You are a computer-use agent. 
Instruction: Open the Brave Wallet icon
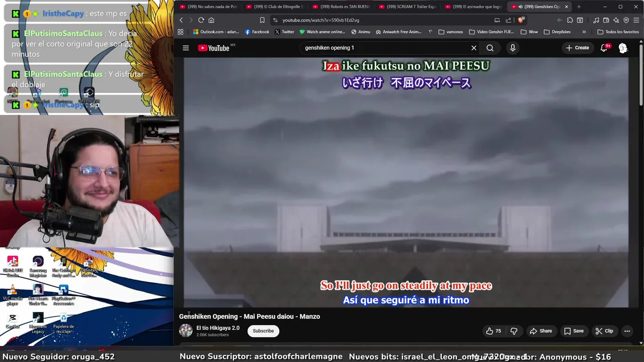pos(606,20)
